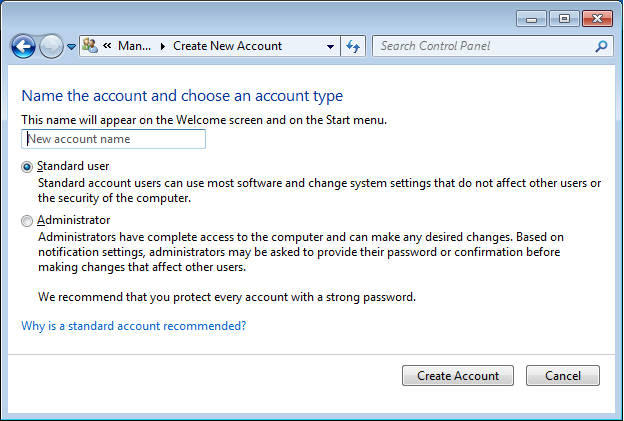Select the Create New Account breadcrumb
Viewport: 624px width, 421px height.
click(x=227, y=46)
